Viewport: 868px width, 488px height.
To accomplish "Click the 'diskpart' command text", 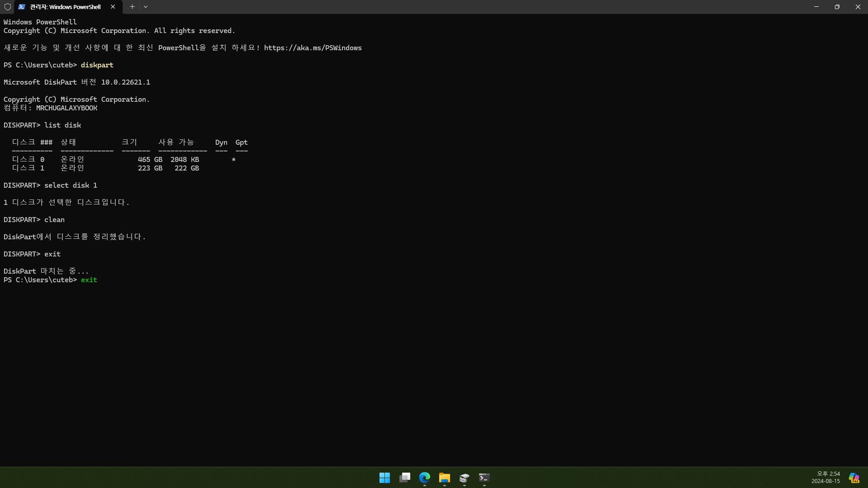I will point(97,65).
